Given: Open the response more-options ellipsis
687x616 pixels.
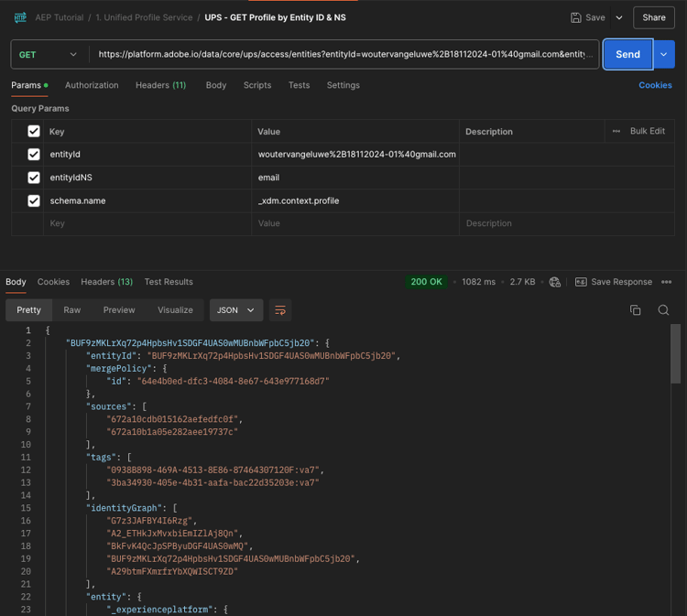Looking at the screenshot, I should [667, 282].
